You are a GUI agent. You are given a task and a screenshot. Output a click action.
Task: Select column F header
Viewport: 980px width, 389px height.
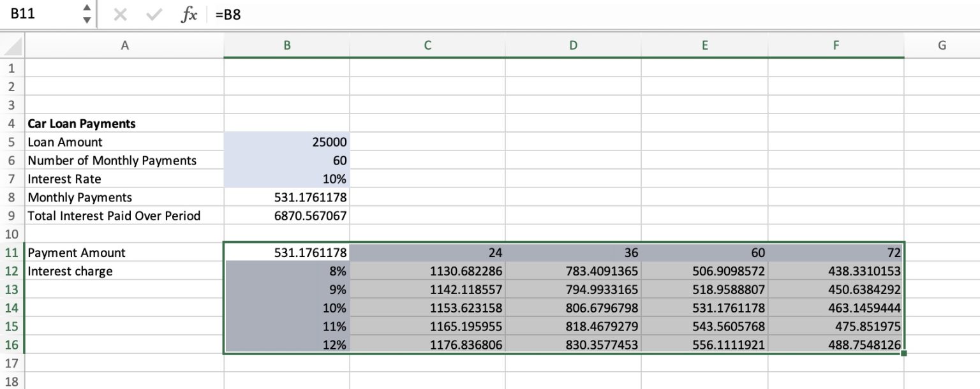click(836, 45)
